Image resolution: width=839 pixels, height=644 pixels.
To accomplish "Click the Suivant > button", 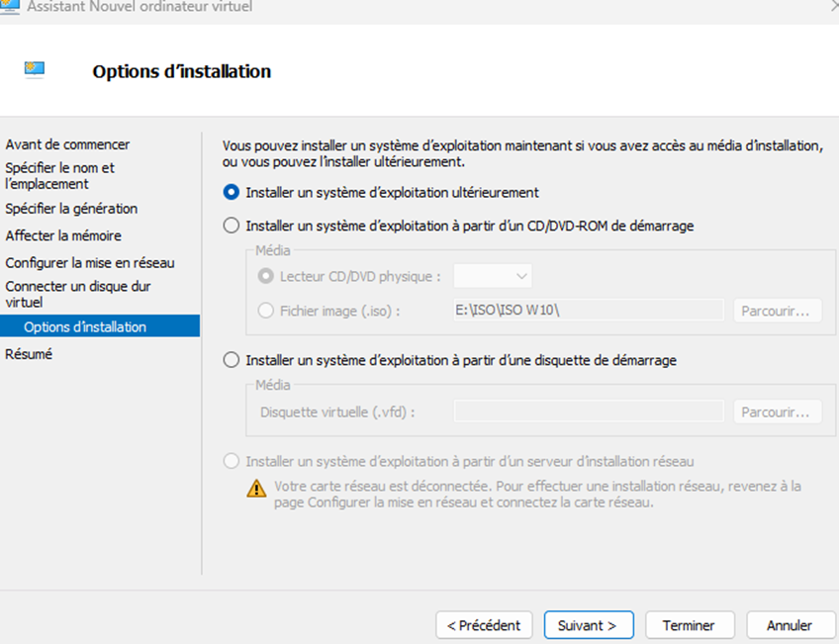I will coord(589,625).
